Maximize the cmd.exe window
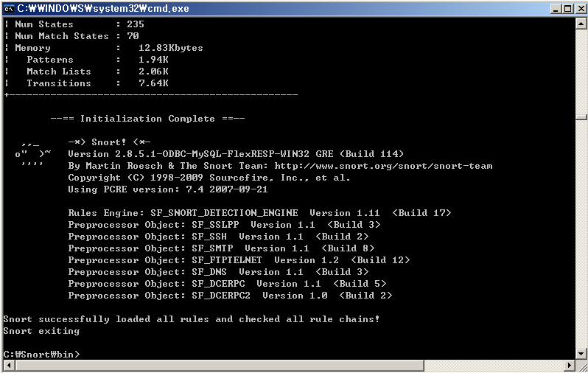Viewport: 588px width, 373px height. coord(568,9)
